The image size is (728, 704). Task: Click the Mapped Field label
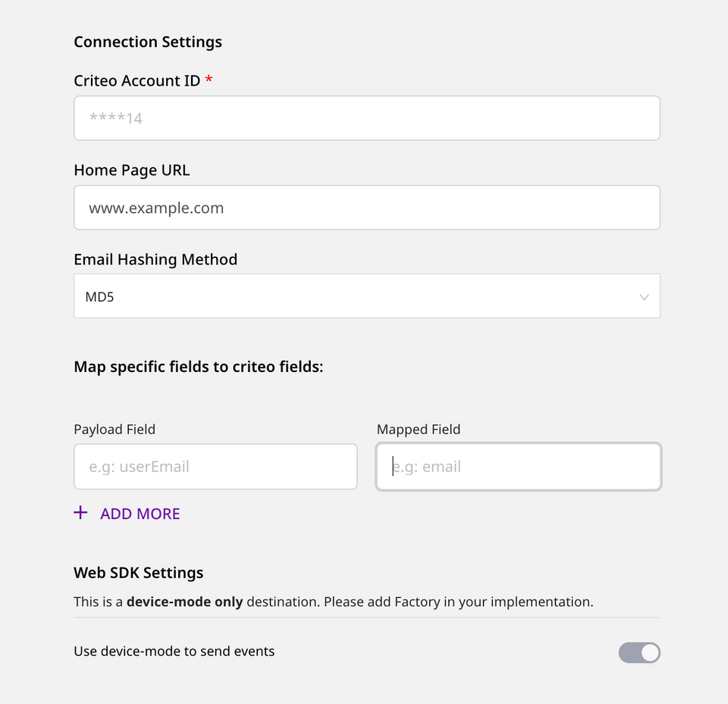419,429
